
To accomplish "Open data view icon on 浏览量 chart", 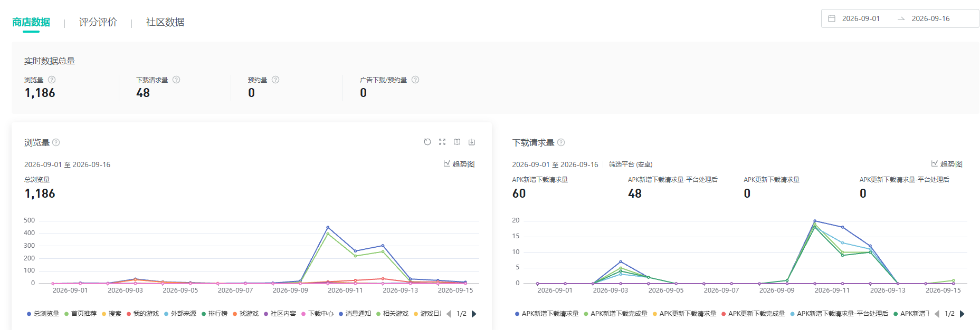I will pos(457,142).
